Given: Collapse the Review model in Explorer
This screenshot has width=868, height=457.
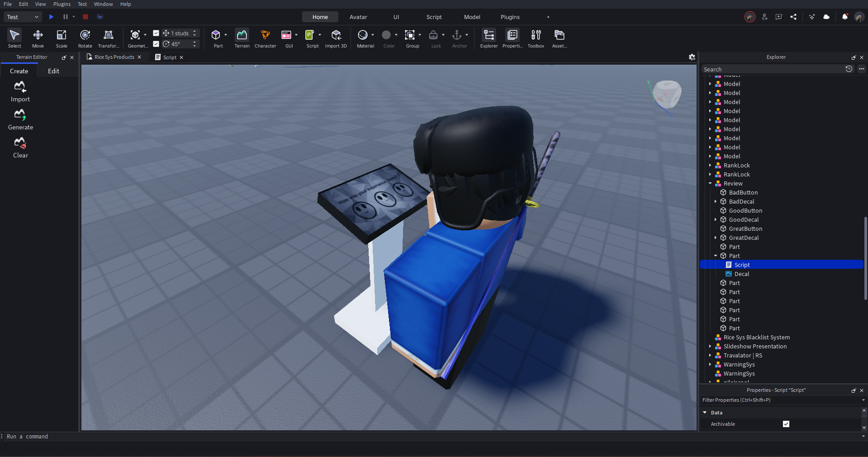Looking at the screenshot, I should [710, 184].
